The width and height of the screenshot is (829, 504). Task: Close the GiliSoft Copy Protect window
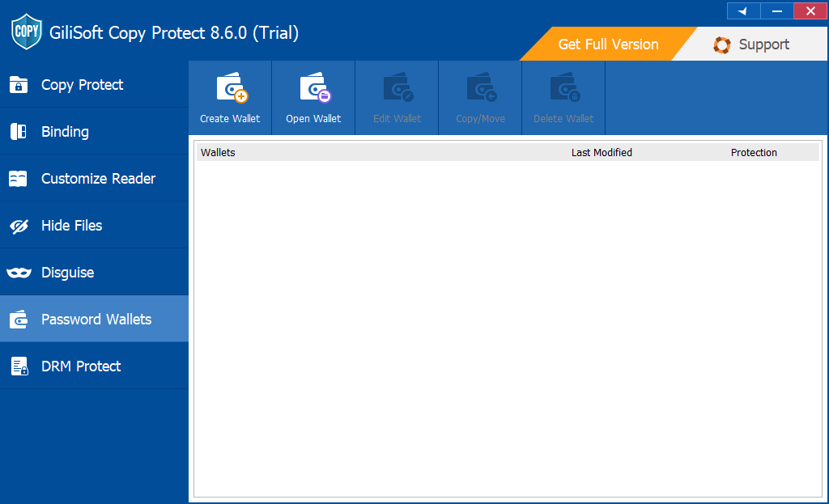[810, 11]
